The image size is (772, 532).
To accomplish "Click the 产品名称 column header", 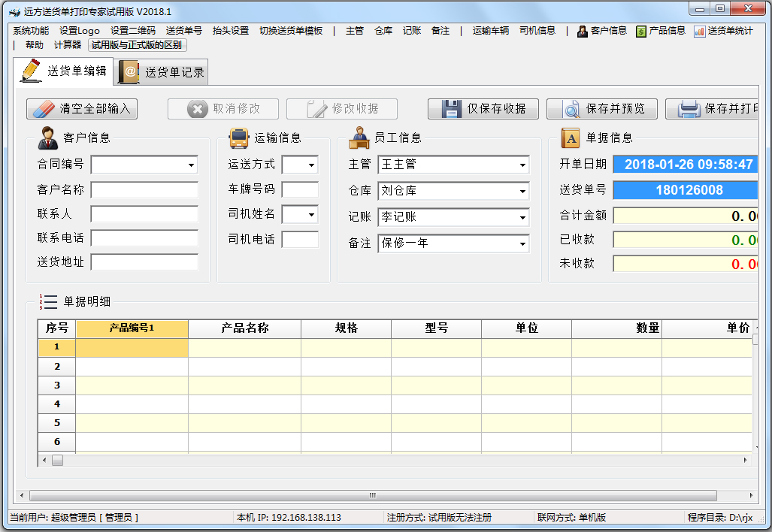I will coord(245,329).
